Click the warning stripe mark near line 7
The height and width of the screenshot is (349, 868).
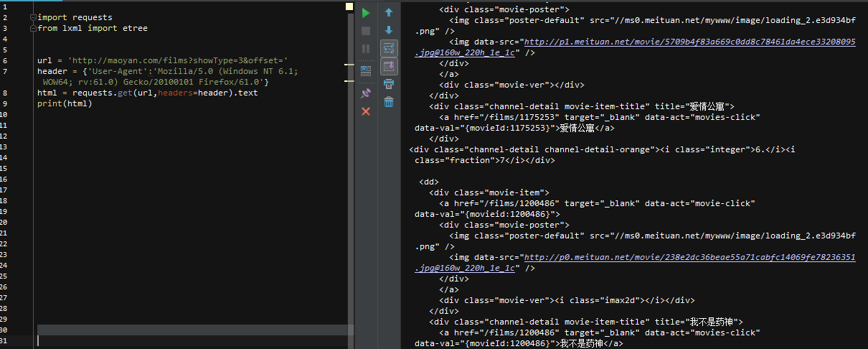349,82
